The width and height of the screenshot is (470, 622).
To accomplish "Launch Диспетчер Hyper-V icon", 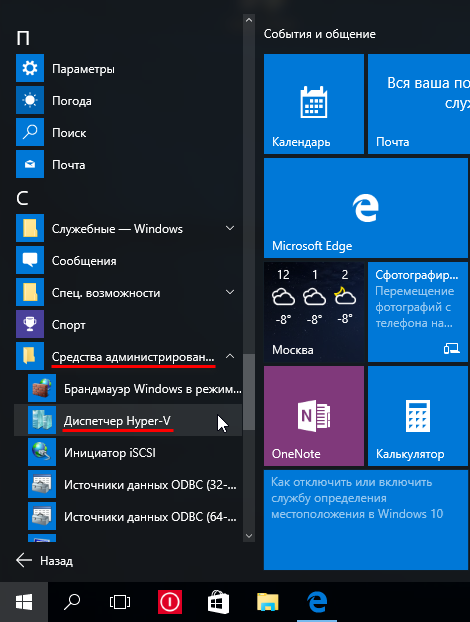I will point(42,420).
